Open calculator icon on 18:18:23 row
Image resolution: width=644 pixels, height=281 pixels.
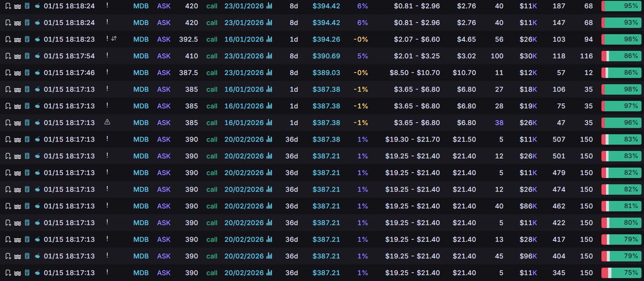point(27,40)
